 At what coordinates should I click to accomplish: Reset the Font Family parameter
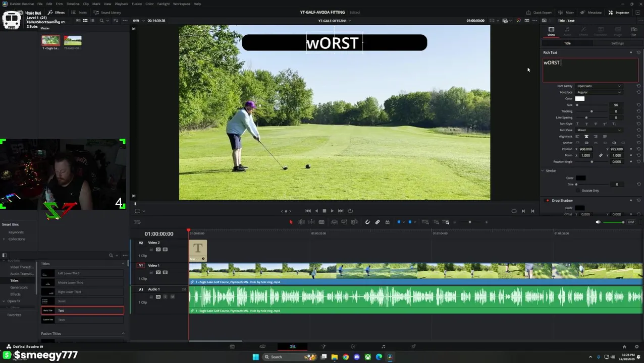coord(638,86)
